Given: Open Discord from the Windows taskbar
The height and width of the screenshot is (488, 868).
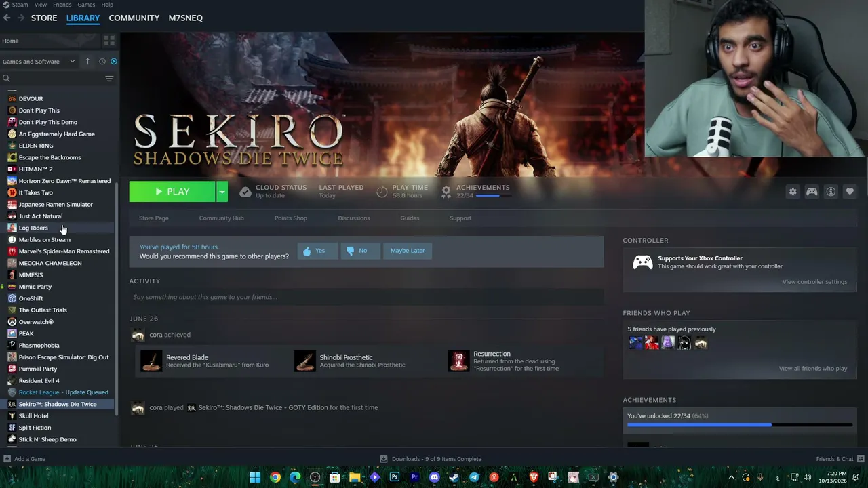Looking at the screenshot, I should pyautogui.click(x=434, y=477).
